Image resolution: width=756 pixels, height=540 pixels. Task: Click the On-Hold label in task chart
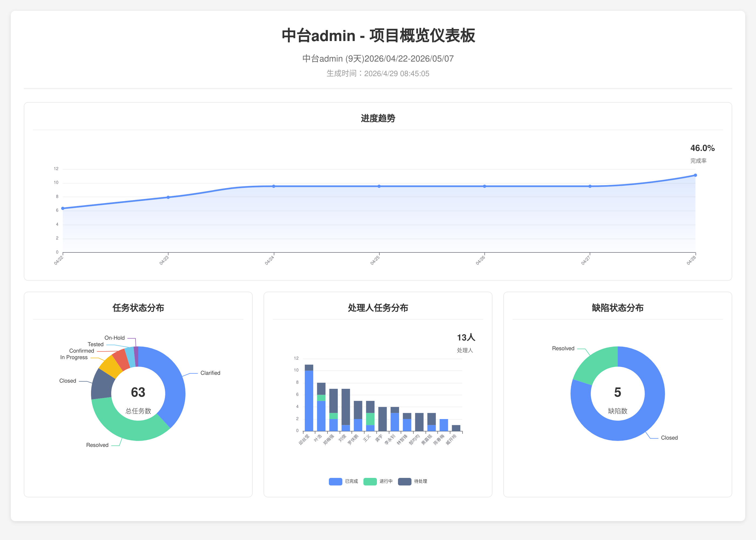click(114, 338)
